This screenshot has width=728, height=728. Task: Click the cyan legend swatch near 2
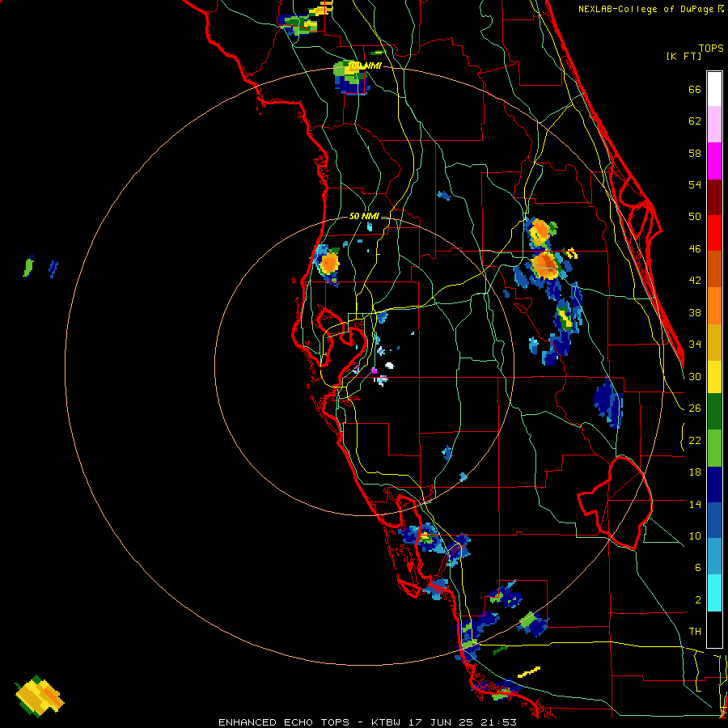714,593
